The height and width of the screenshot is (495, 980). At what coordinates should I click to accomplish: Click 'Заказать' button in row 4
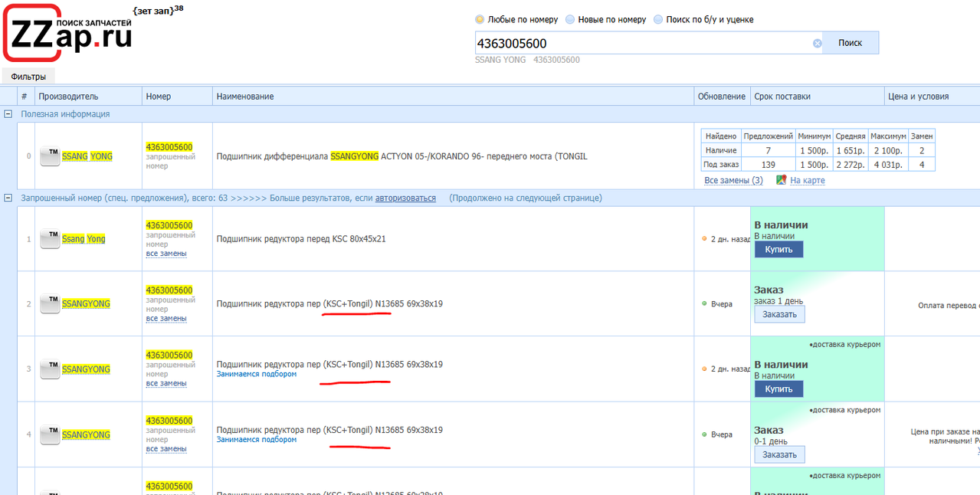tap(779, 454)
